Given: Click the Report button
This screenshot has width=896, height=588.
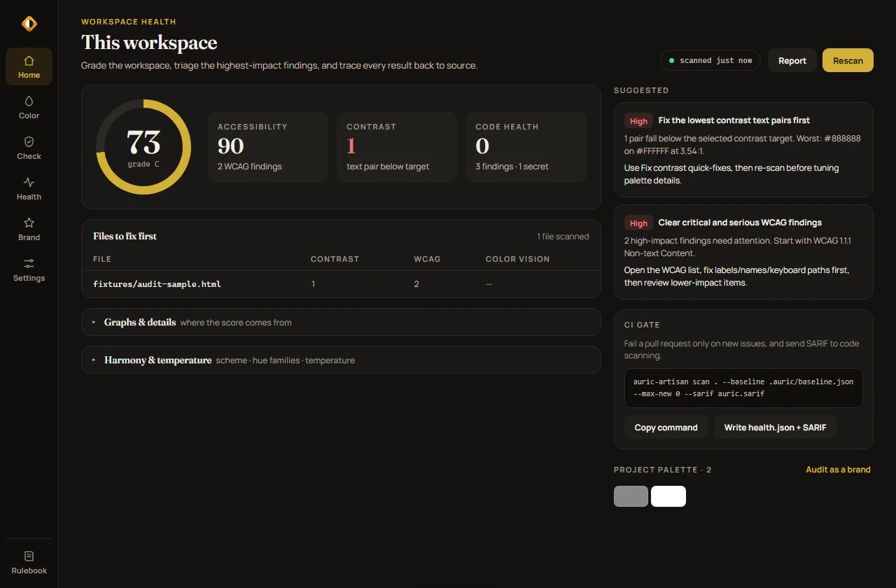Looking at the screenshot, I should [792, 60].
